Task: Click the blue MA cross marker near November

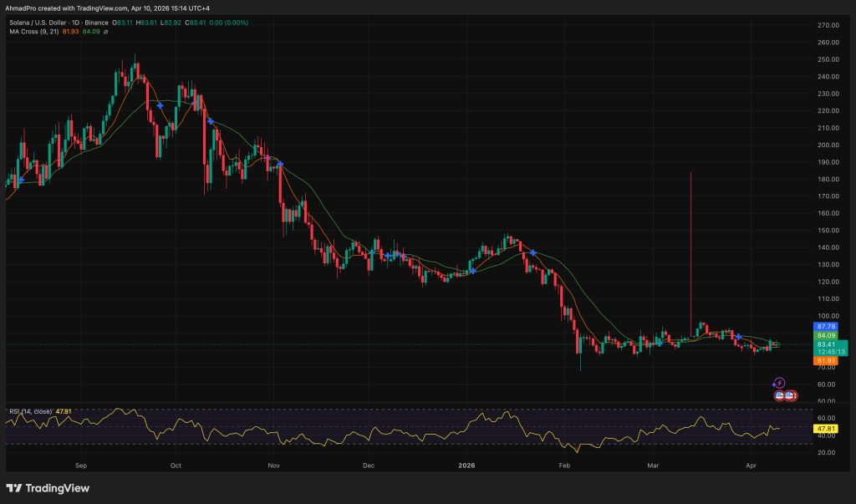Action: point(280,165)
